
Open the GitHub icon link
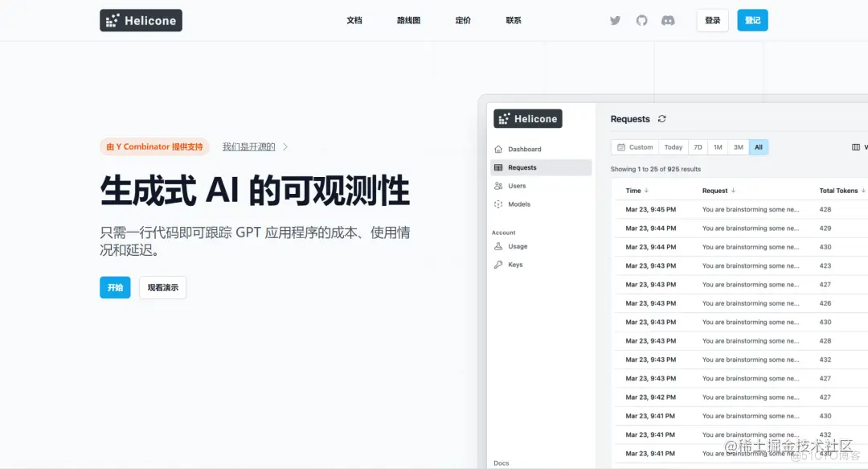pyautogui.click(x=641, y=20)
